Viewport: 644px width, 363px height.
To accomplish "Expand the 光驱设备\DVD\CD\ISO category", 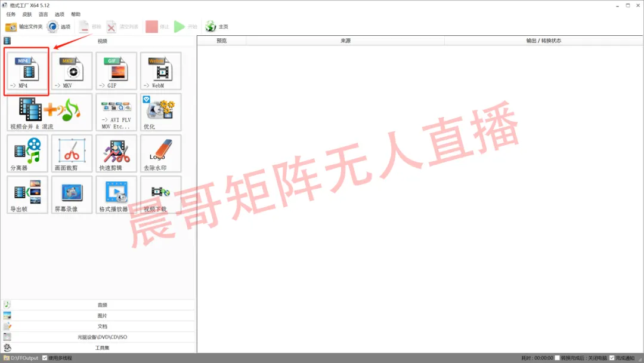I will pos(98,337).
